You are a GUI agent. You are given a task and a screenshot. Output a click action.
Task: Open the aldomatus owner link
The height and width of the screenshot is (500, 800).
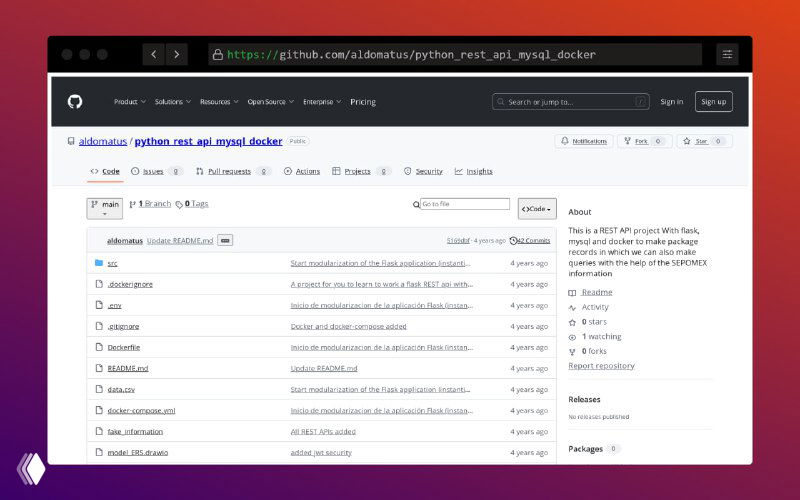tap(103, 141)
